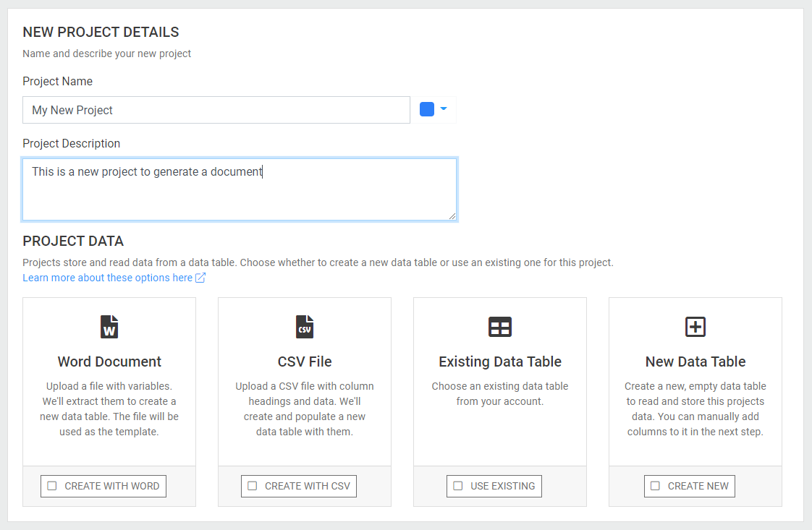This screenshot has width=812, height=530.
Task: Tick the Create New checkbox
Action: point(656,486)
